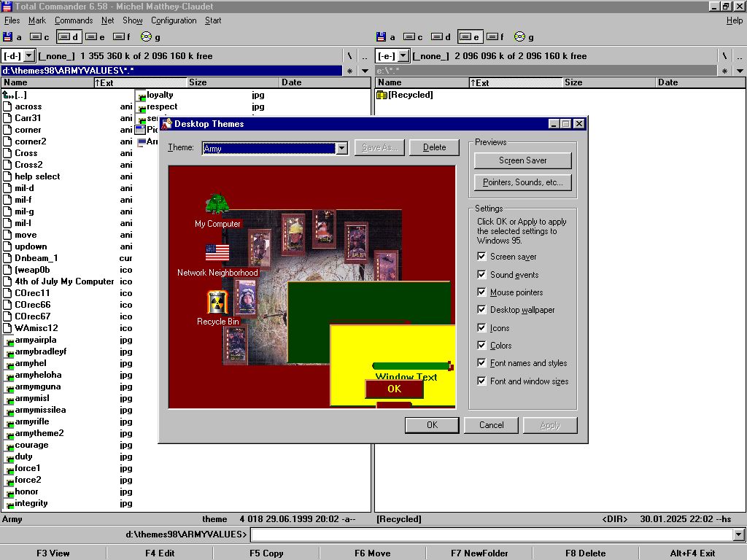The image size is (747, 560).
Task: Open the Commands menu
Action: tap(74, 20)
